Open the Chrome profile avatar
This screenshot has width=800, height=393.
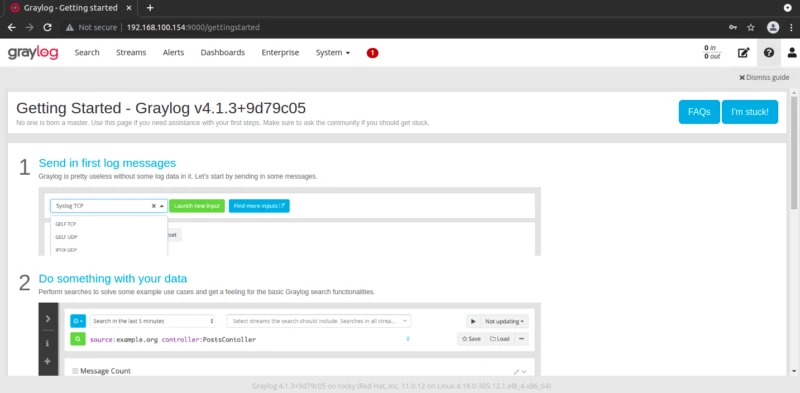(773, 28)
